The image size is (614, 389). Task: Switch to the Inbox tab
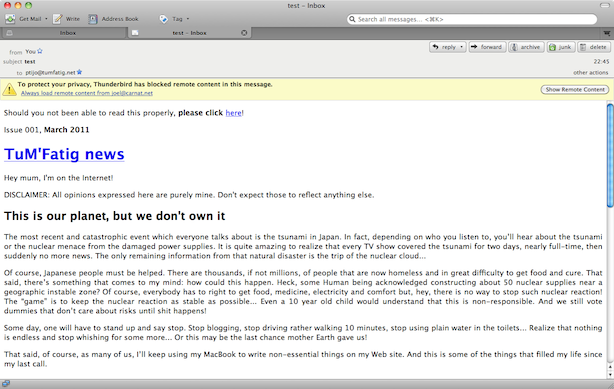pos(64,33)
